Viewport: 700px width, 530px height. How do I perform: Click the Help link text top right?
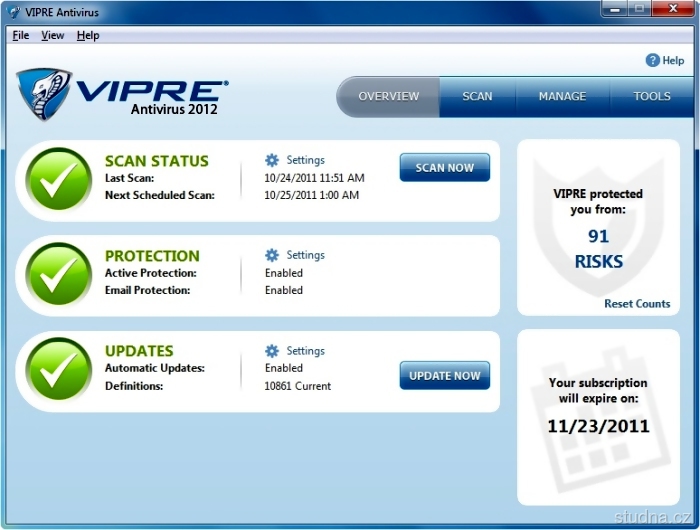click(673, 60)
